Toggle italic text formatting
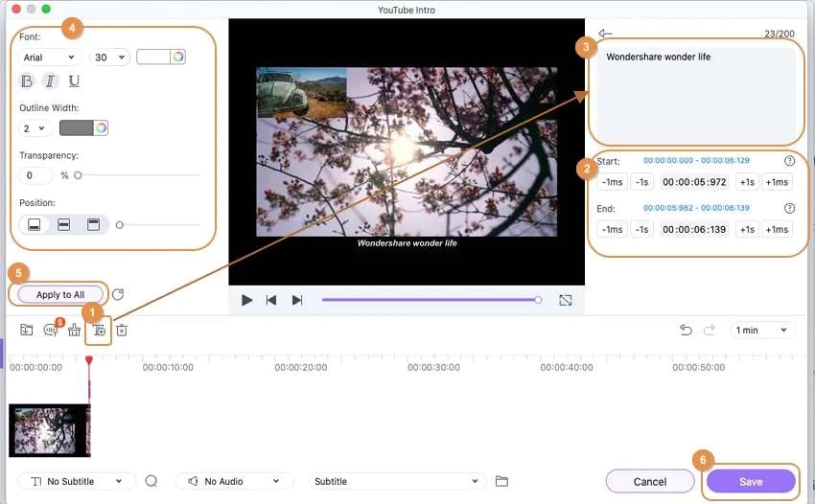 point(50,81)
